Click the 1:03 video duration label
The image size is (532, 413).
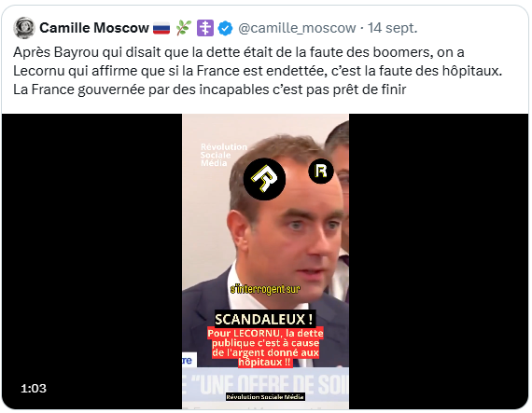point(34,388)
